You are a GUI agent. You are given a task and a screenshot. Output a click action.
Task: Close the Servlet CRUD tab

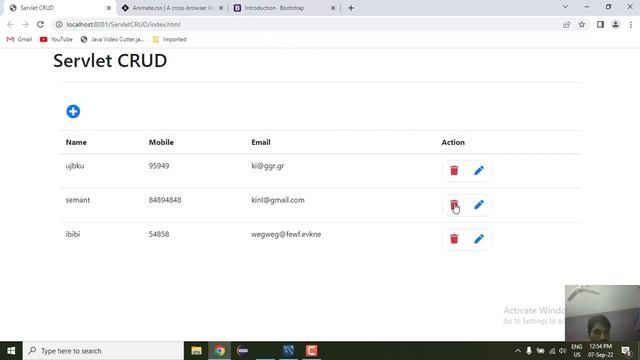109,8
